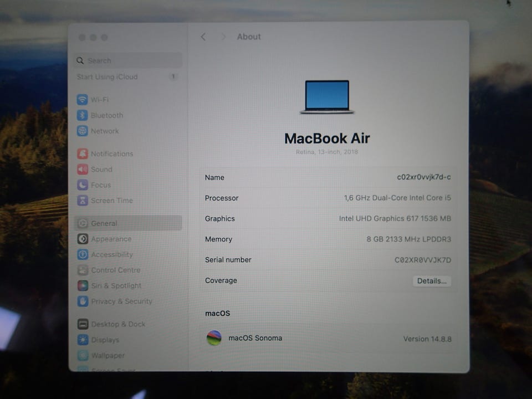Viewport: 532px width, 399px height.
Task: Click the 'Graphics' row label
Action: click(x=220, y=218)
